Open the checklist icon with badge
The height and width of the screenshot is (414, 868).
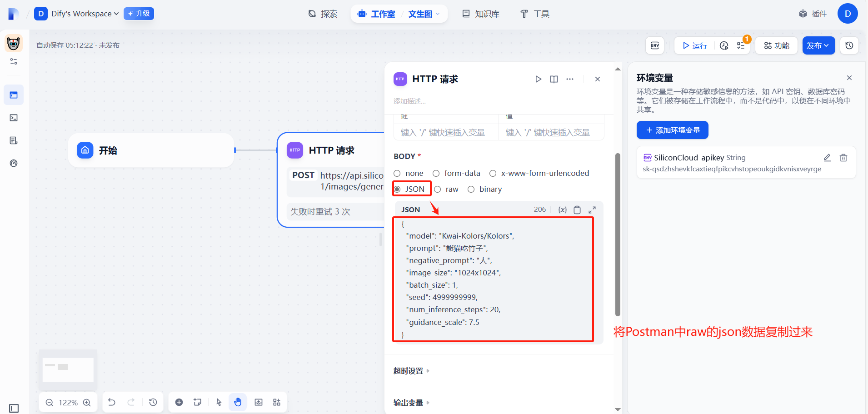click(x=741, y=45)
